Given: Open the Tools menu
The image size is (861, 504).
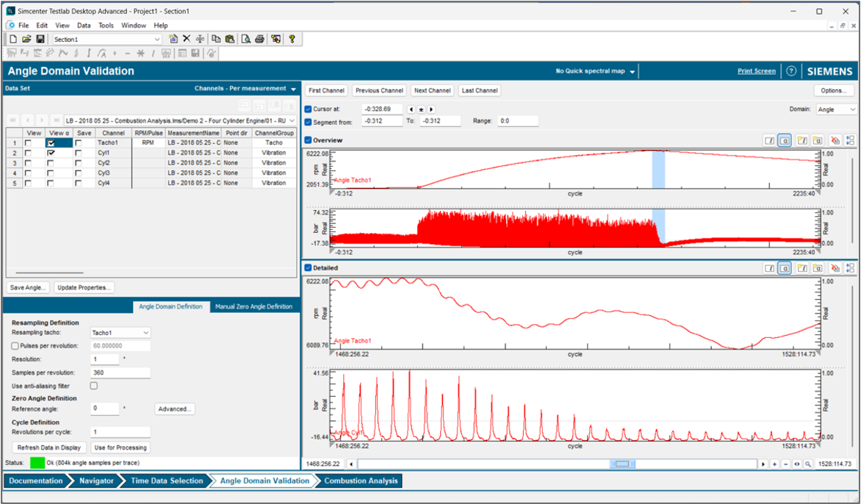Looking at the screenshot, I should 106,25.
